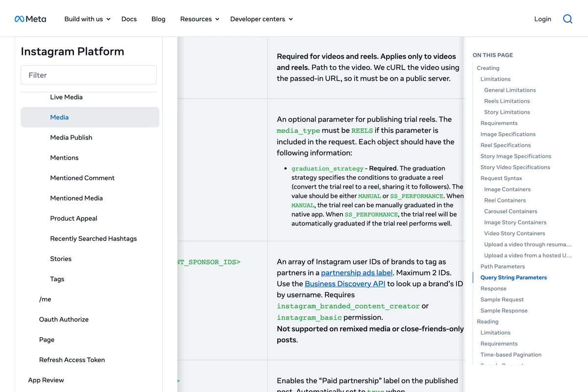
Task: Select Live Media in sidebar
Action: (66, 97)
